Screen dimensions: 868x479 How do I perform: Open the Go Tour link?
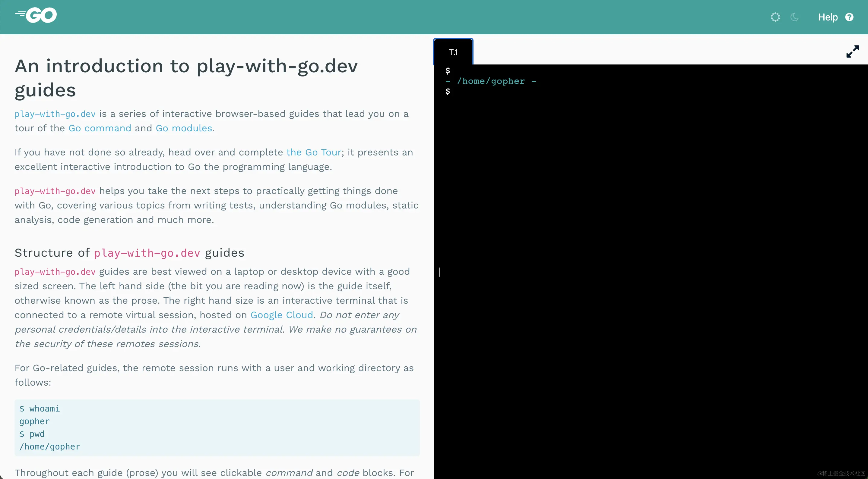pos(314,152)
